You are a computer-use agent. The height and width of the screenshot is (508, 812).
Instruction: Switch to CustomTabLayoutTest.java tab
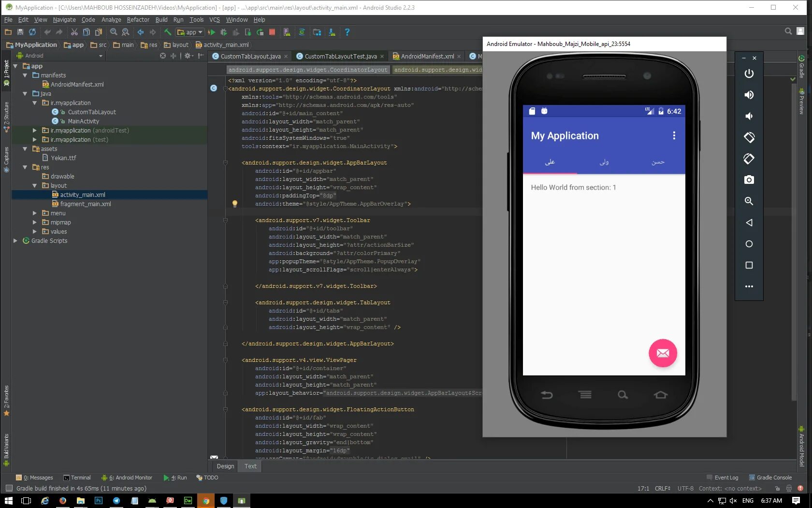[340, 56]
